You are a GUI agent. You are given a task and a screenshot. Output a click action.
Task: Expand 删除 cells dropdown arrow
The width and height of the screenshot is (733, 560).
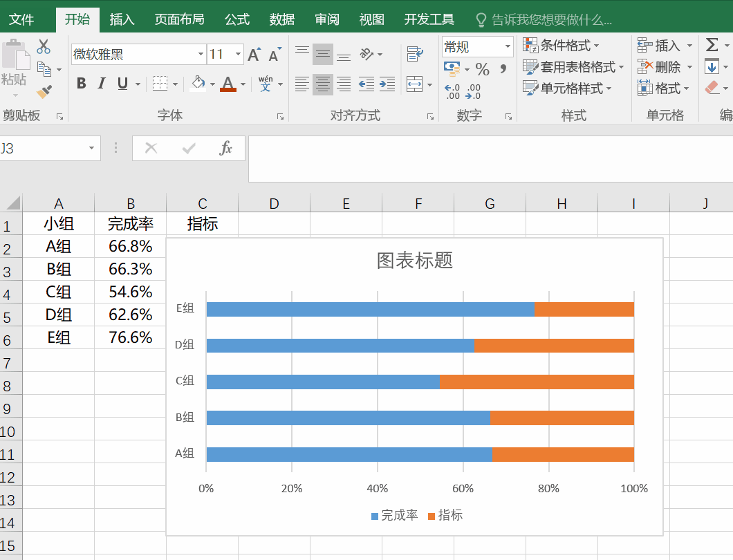[x=689, y=67]
